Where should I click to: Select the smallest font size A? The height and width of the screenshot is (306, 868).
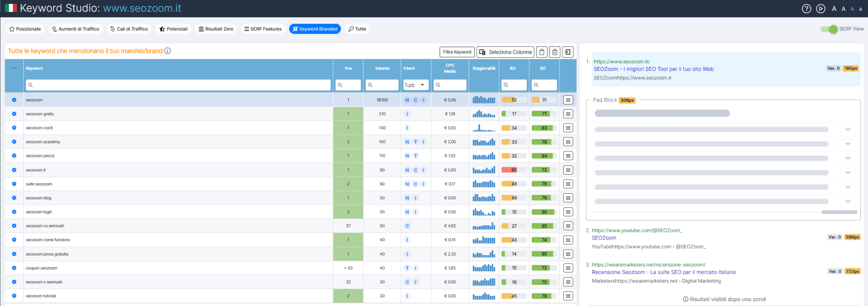tap(860, 9)
